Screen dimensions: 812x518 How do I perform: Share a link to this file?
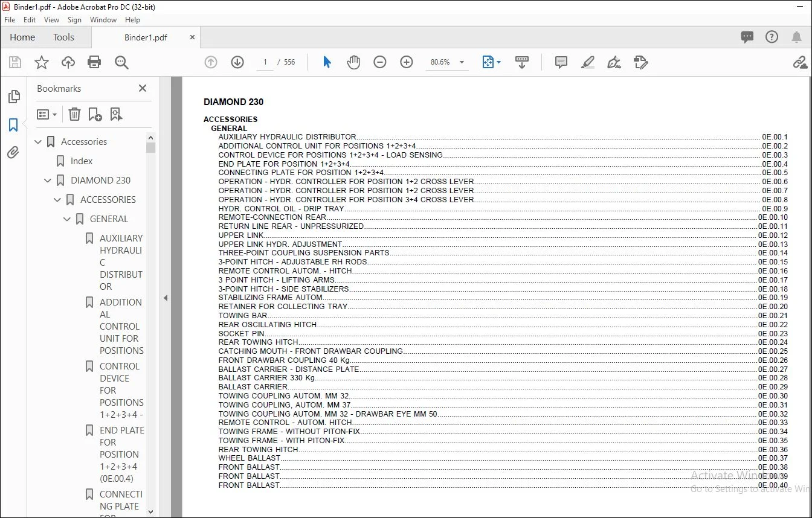coord(800,62)
